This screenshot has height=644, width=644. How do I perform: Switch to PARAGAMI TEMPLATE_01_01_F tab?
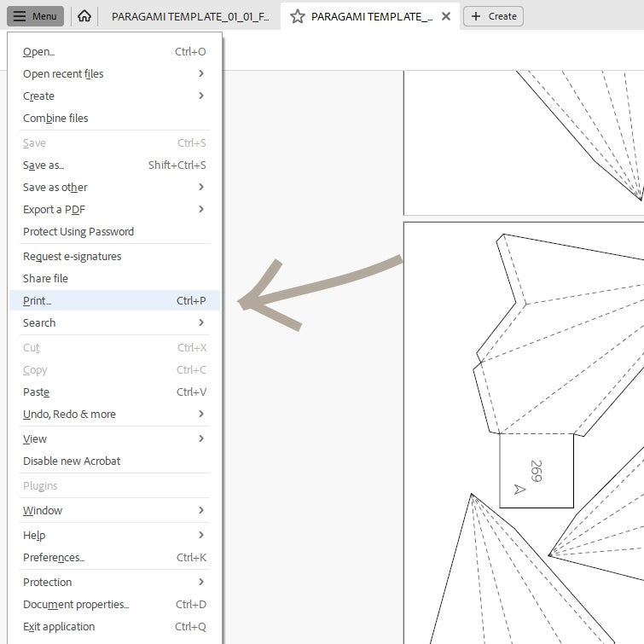(x=190, y=16)
